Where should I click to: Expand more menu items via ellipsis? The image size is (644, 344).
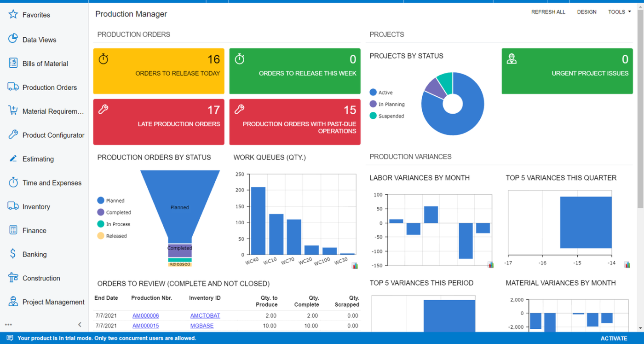8,325
